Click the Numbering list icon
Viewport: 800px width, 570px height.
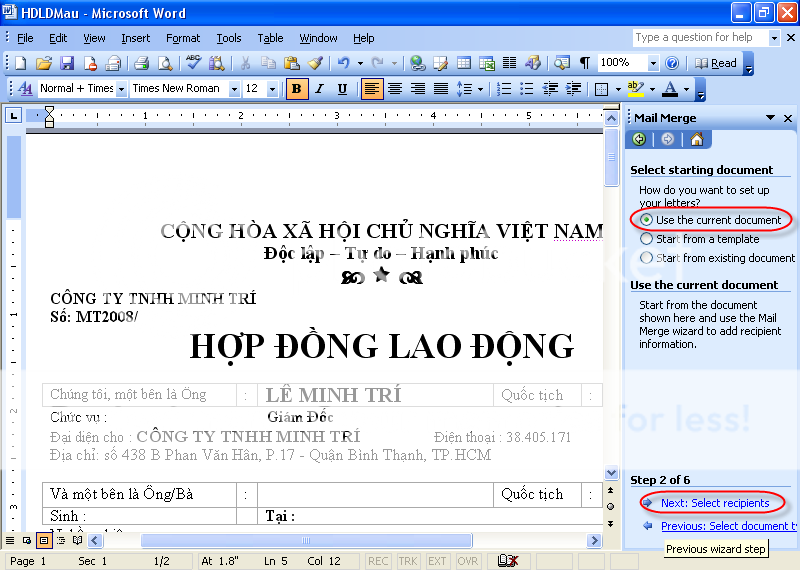click(504, 89)
